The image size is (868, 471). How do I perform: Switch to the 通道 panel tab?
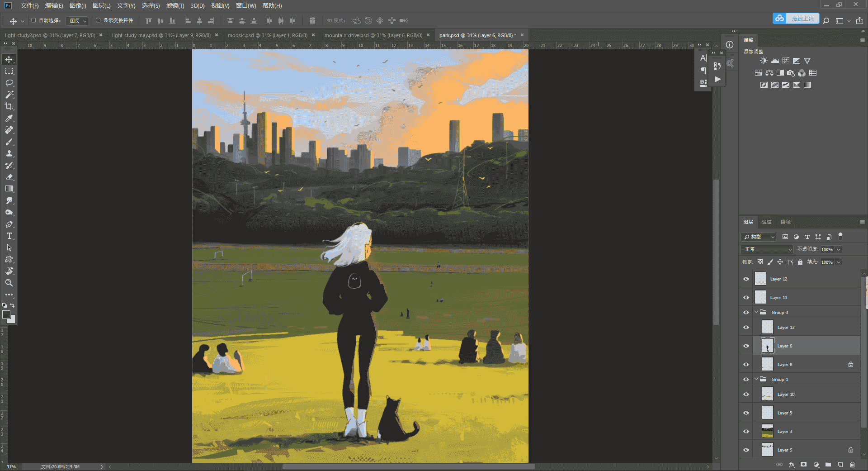(x=767, y=222)
